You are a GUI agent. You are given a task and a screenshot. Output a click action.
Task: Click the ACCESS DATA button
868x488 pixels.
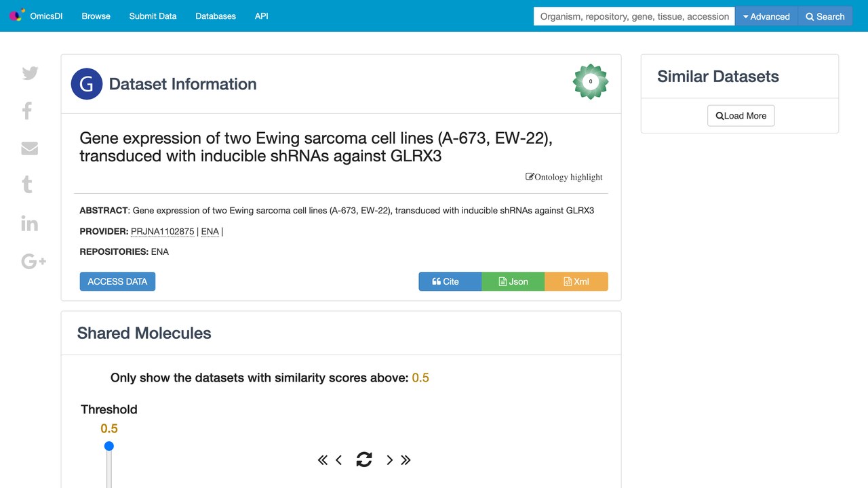click(x=117, y=281)
